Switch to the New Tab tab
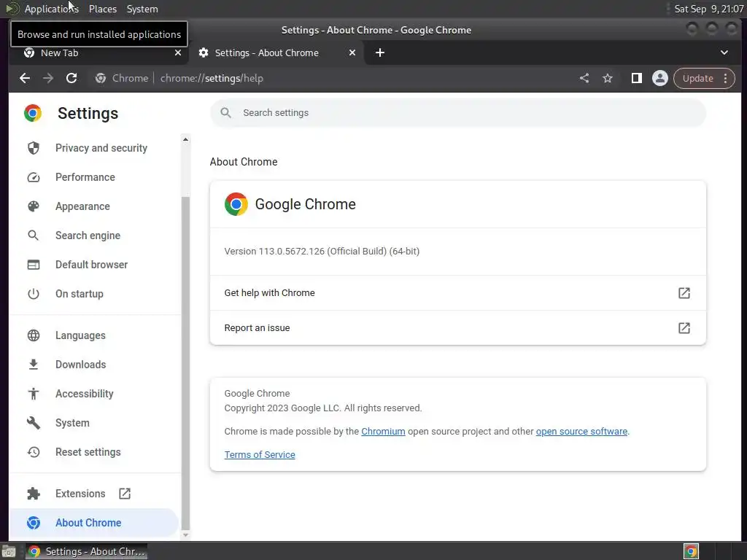This screenshot has height=560, width=747. pyautogui.click(x=98, y=52)
